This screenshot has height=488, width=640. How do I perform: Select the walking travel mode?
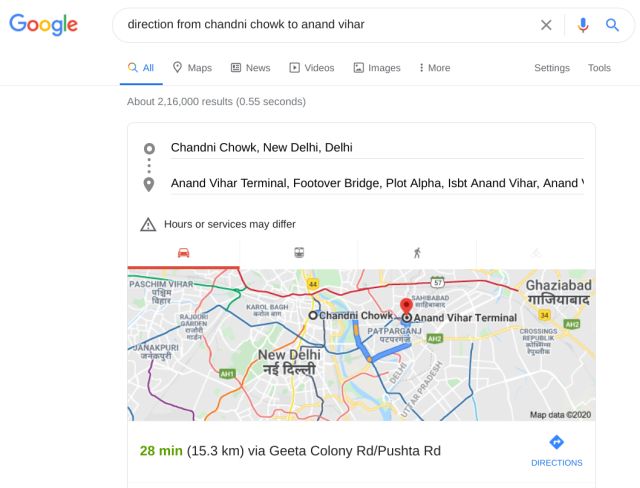pos(417,253)
